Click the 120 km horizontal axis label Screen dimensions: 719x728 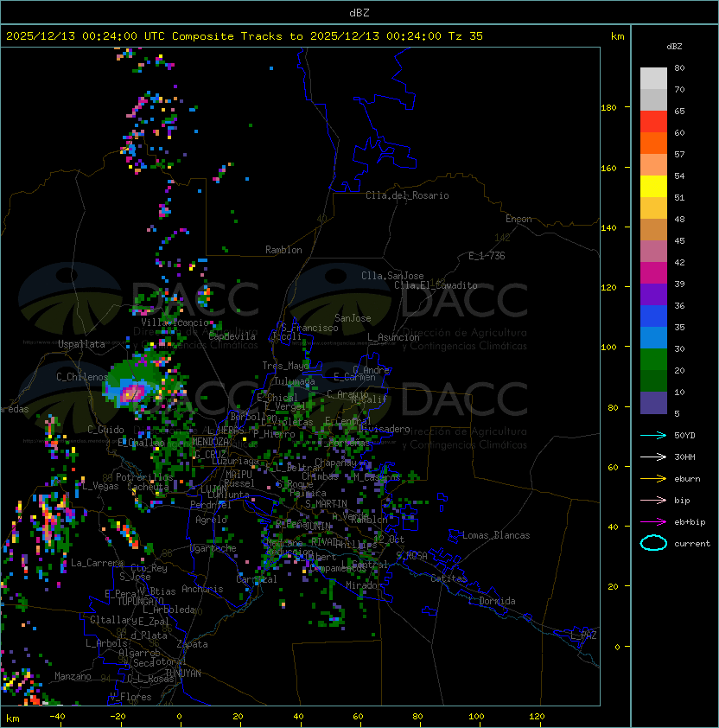(x=537, y=717)
